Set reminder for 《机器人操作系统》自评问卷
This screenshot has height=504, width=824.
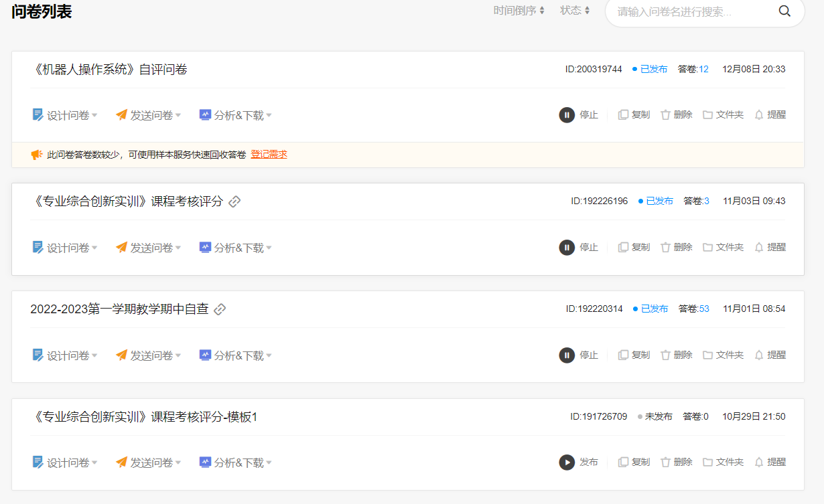click(x=770, y=115)
